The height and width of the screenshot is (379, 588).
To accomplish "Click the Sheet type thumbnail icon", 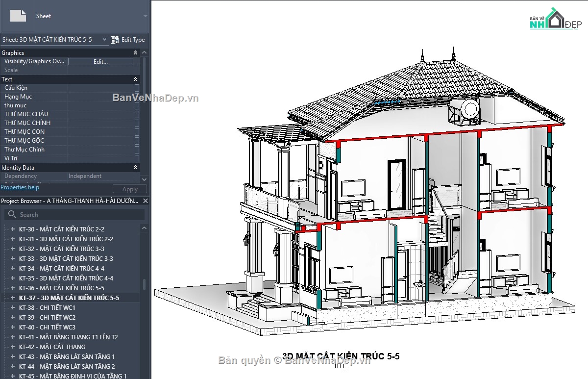I will click(18, 16).
